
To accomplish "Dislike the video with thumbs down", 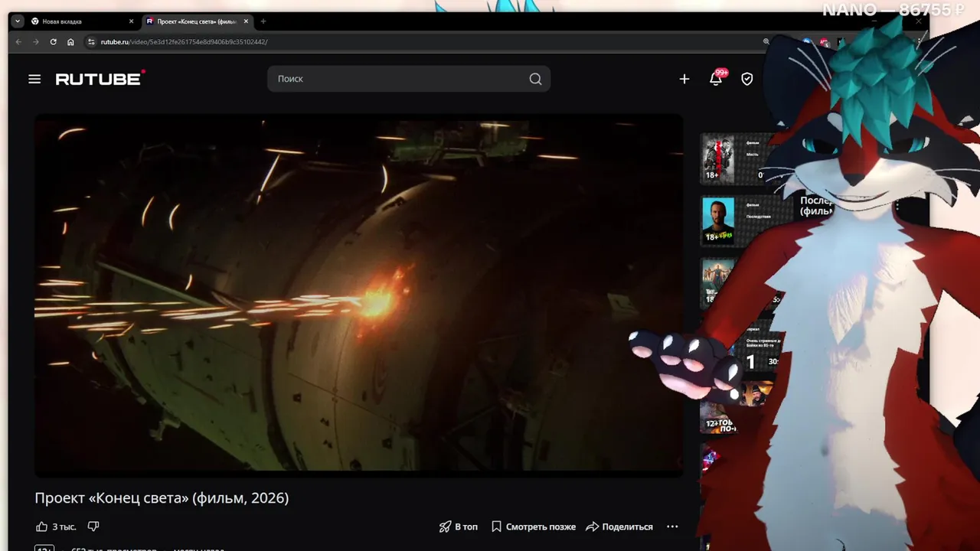I will 93,527.
